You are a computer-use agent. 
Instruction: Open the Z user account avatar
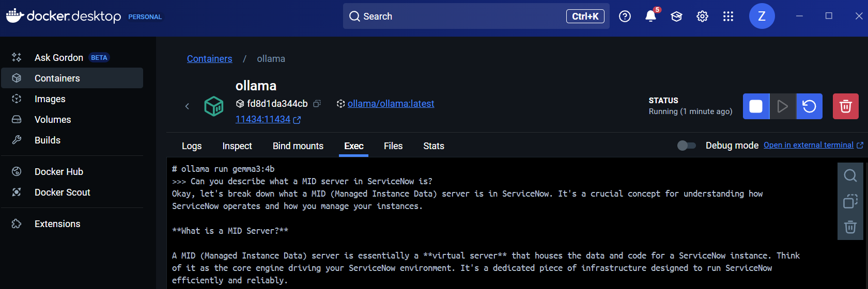coord(762,16)
